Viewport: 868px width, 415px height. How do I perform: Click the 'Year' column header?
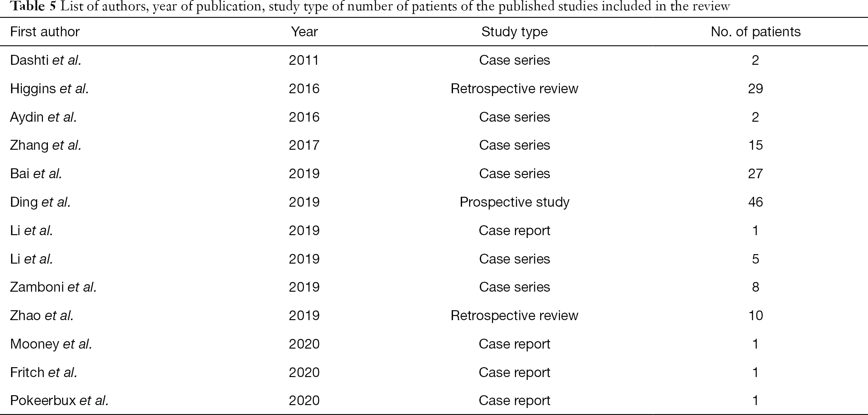click(x=304, y=32)
